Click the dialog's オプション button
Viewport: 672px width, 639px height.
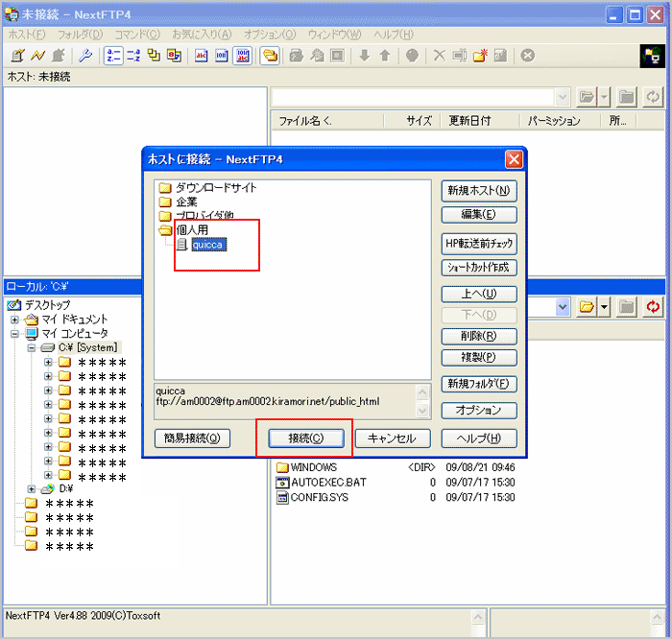coord(479,411)
